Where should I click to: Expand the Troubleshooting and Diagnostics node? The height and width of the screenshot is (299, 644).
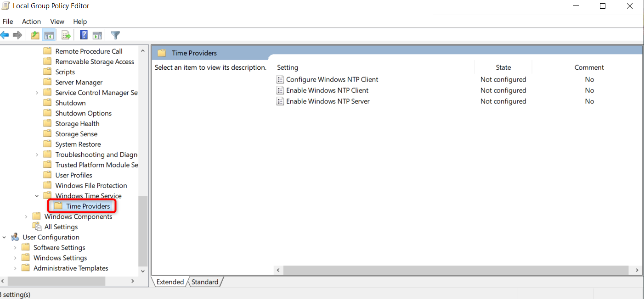37,155
